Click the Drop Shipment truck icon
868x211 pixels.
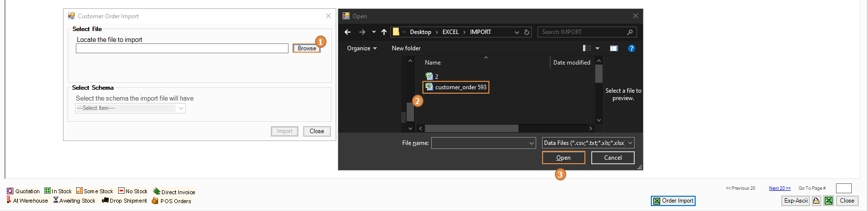[x=105, y=200]
